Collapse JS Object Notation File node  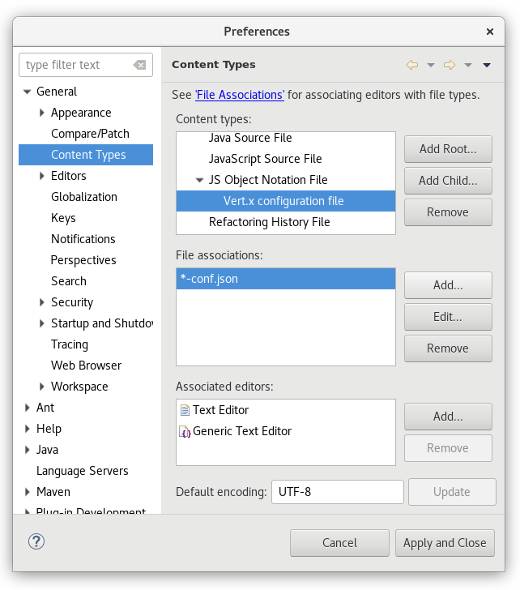pyautogui.click(x=200, y=180)
